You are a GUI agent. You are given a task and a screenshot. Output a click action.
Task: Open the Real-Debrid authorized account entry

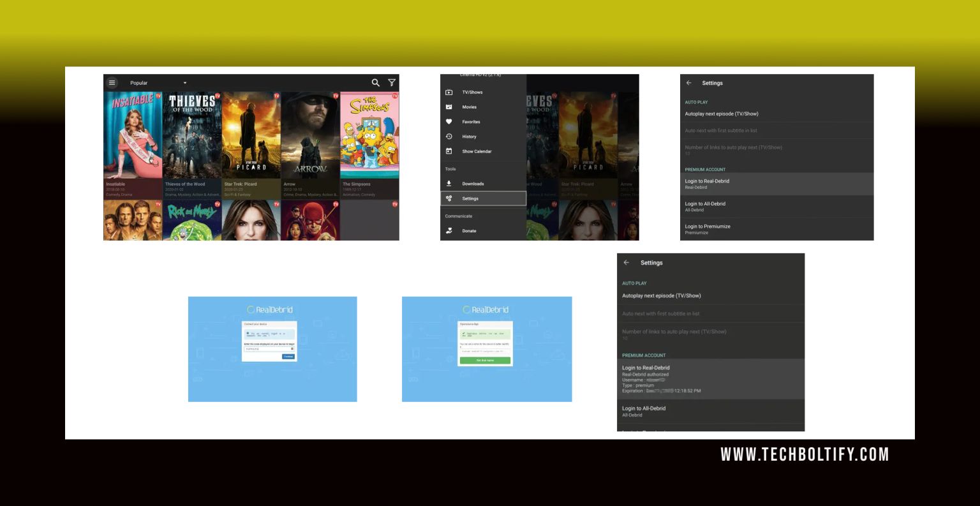[710, 379]
